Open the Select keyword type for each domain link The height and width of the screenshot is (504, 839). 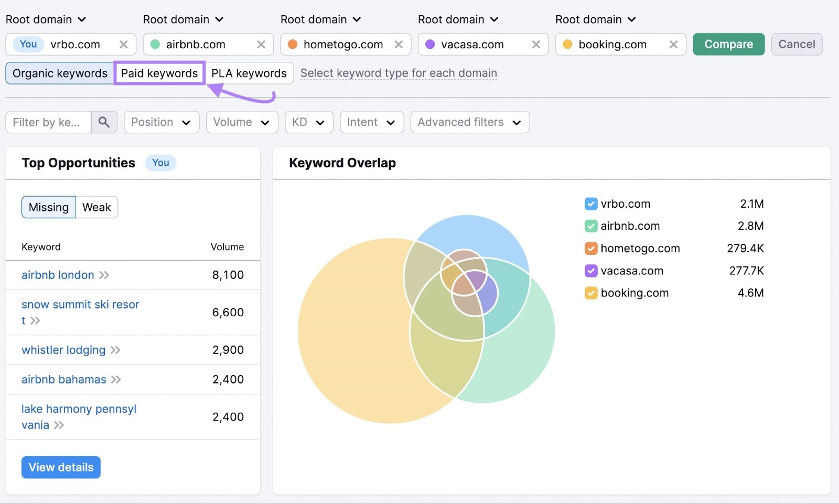(399, 73)
